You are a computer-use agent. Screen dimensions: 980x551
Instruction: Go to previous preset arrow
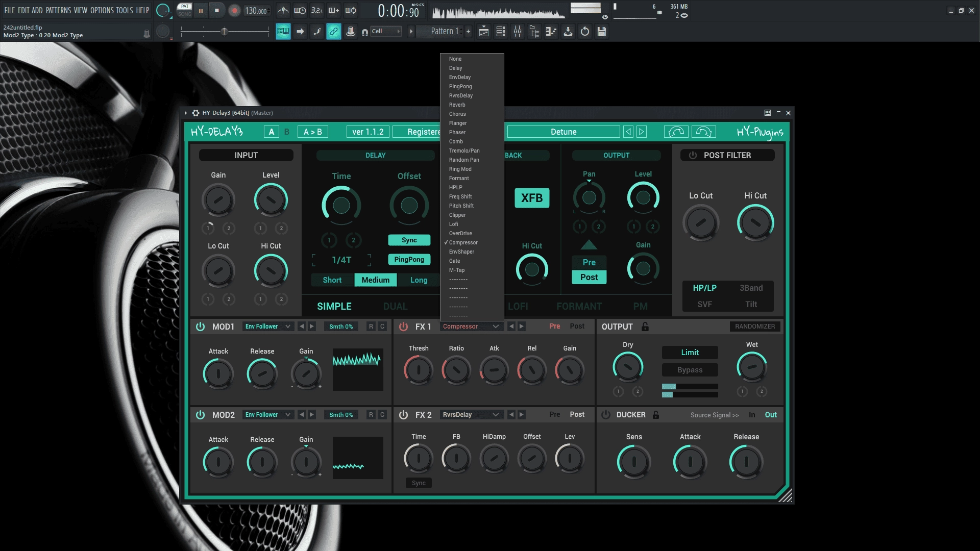628,132
